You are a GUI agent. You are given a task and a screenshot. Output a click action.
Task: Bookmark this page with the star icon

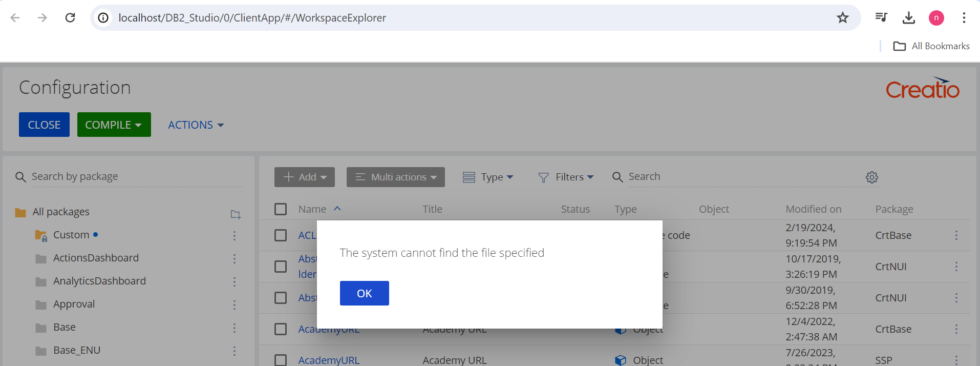coord(842,18)
